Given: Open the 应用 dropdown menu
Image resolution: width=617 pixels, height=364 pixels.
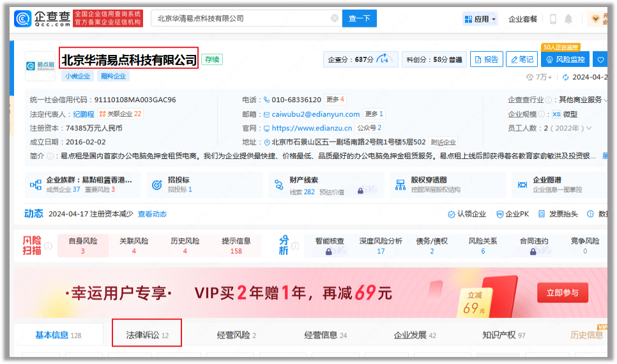Looking at the screenshot, I should pos(480,19).
